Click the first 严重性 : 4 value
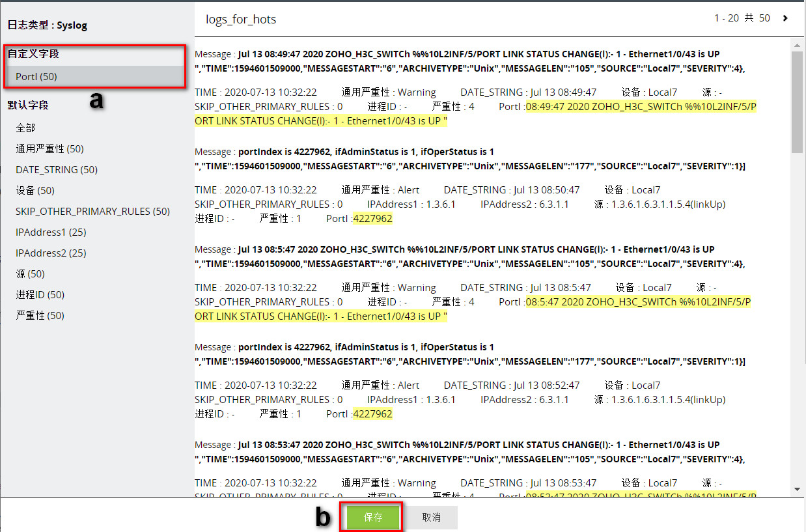806x532 pixels. pyautogui.click(x=453, y=107)
